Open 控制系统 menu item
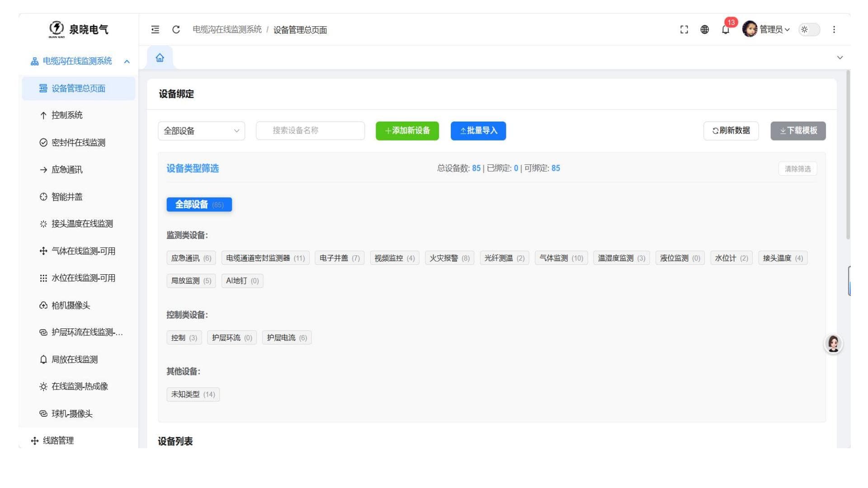This screenshot has height=488, width=868. [x=79, y=115]
